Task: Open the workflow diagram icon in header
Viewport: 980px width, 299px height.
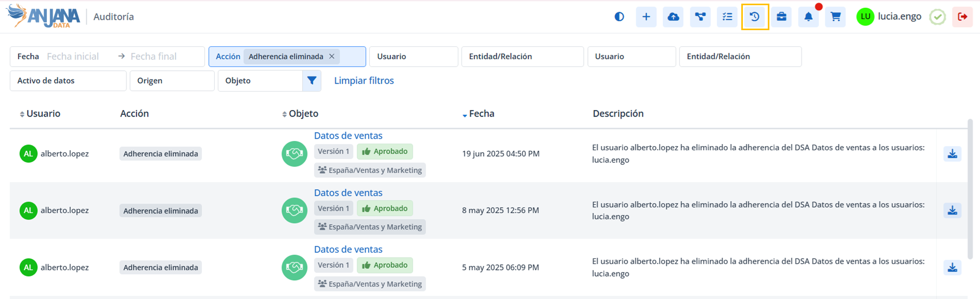Action: (700, 17)
